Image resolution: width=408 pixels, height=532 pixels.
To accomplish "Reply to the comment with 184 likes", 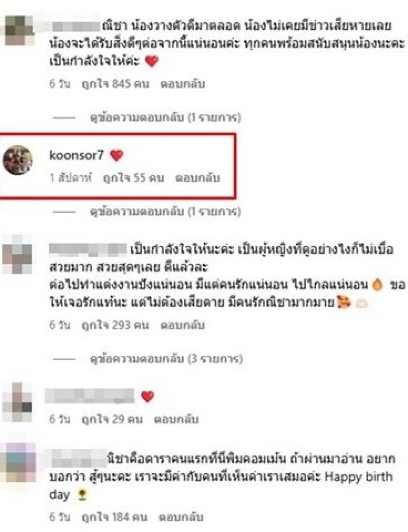I will 181,517.
